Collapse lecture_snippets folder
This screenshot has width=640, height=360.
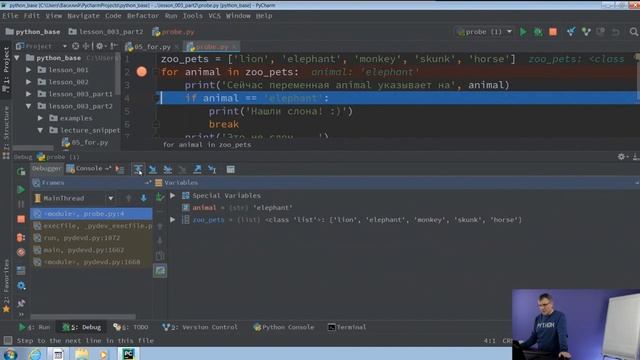pos(40,130)
